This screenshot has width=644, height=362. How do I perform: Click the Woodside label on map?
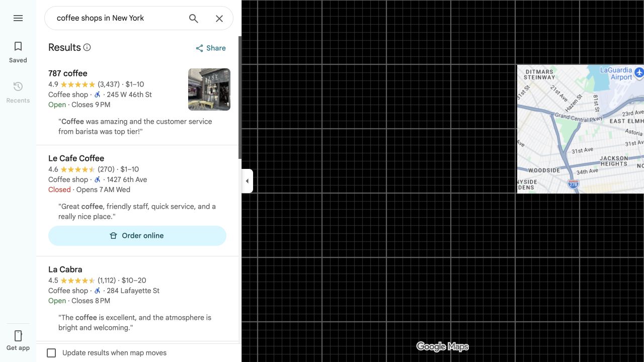coord(544,170)
